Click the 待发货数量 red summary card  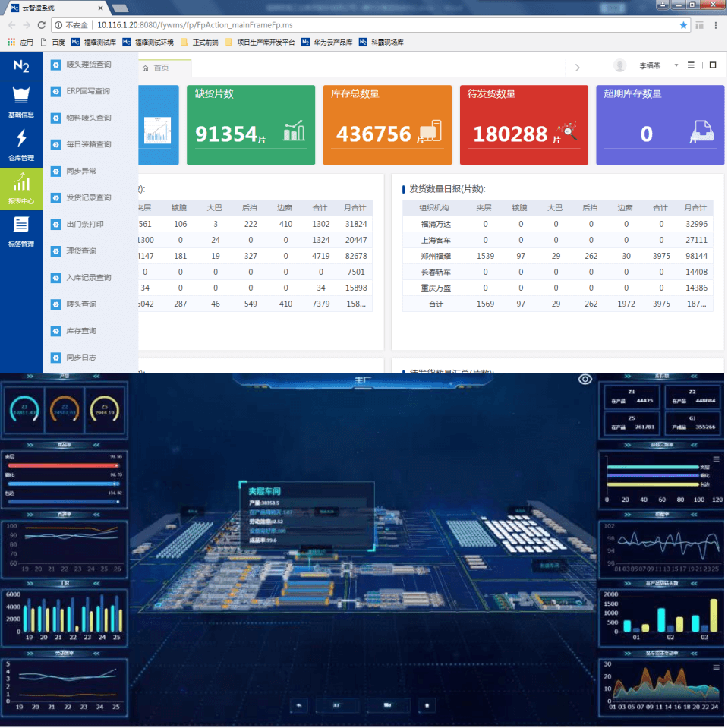click(524, 125)
